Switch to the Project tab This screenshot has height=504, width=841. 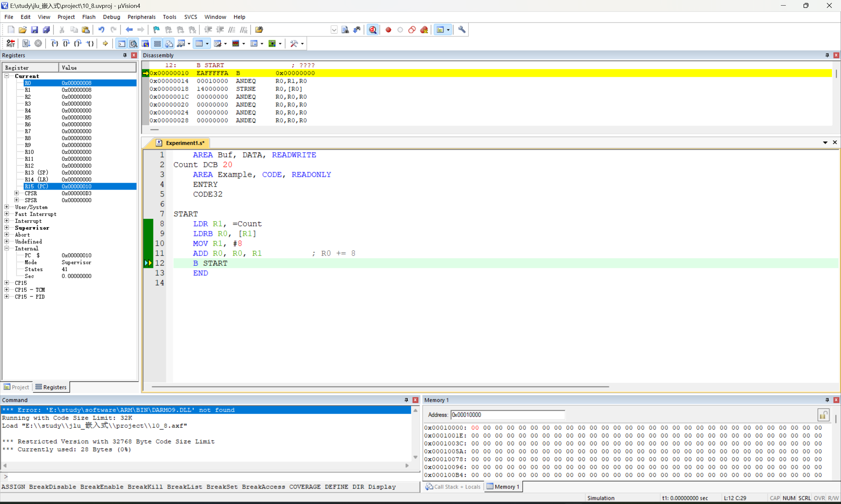coord(16,387)
